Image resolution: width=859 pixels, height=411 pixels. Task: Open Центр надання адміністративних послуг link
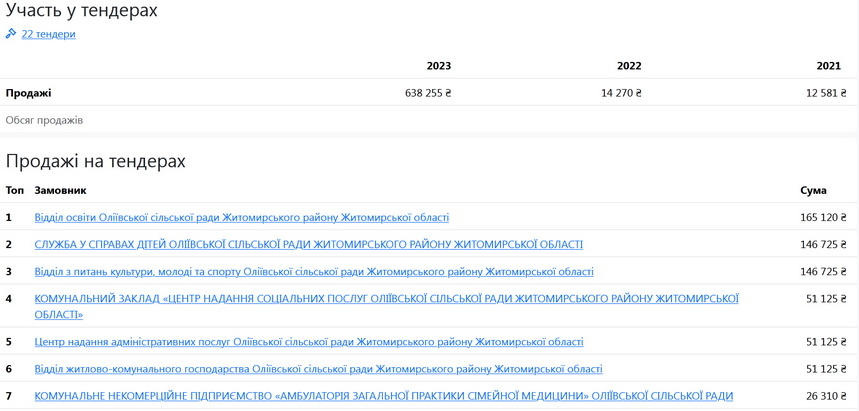[308, 341]
